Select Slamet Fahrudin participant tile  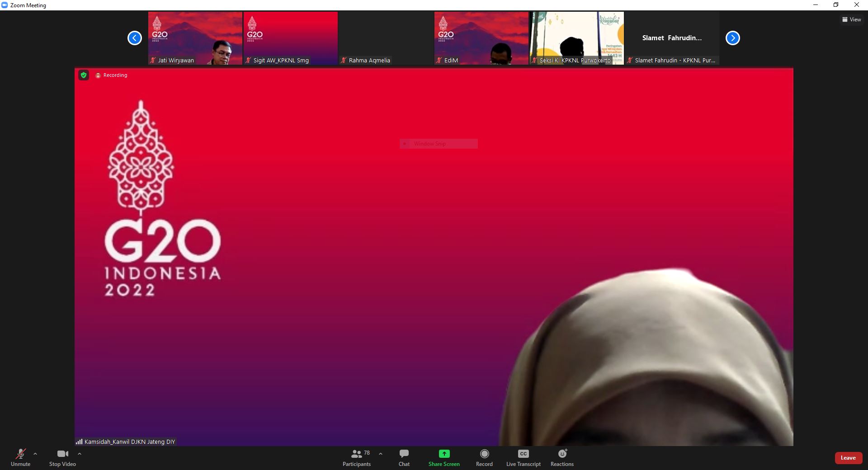click(672, 38)
